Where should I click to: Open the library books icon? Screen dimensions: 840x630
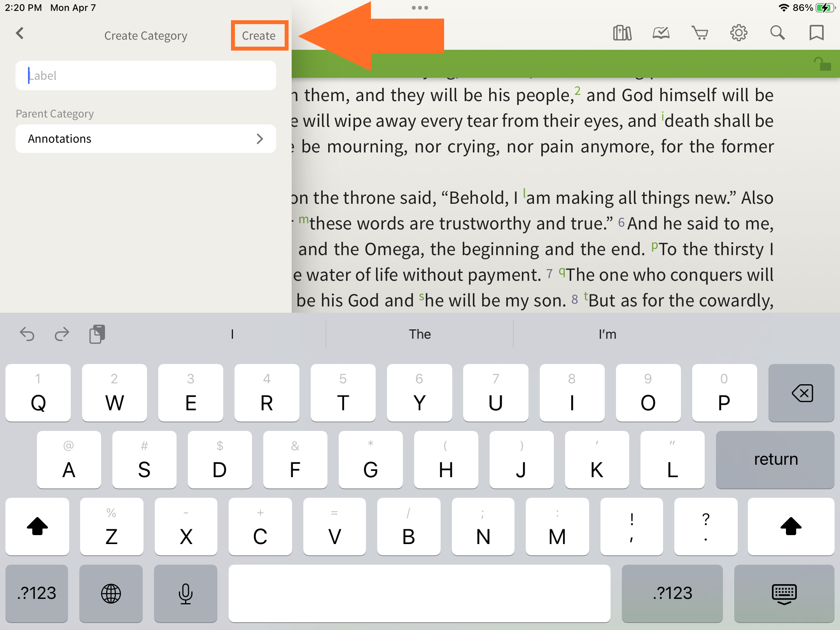(x=622, y=33)
